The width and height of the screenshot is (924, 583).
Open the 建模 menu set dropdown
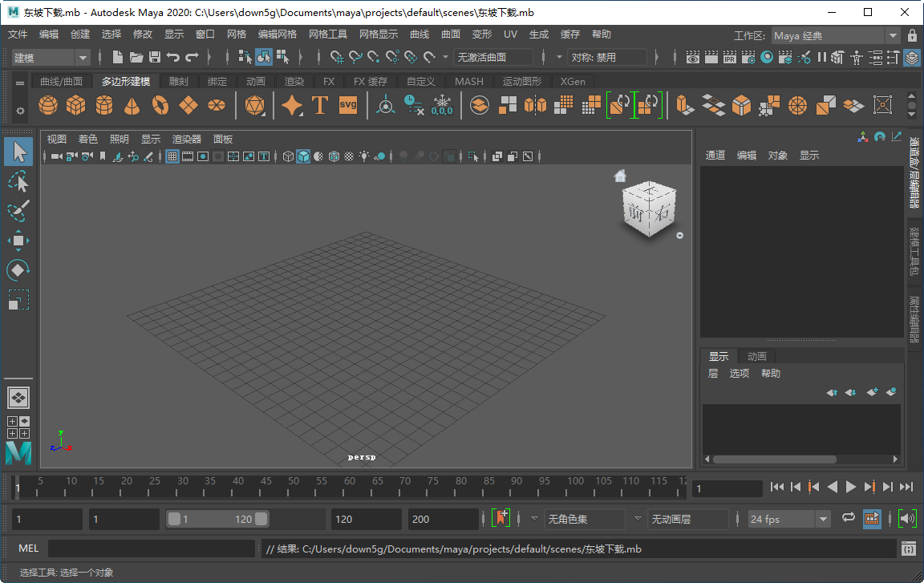pyautogui.click(x=50, y=57)
